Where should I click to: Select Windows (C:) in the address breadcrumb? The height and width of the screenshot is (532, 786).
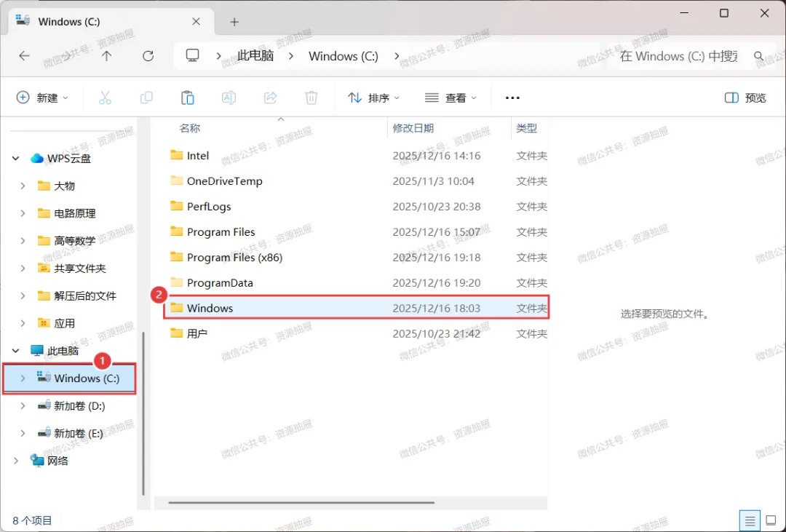(x=344, y=56)
